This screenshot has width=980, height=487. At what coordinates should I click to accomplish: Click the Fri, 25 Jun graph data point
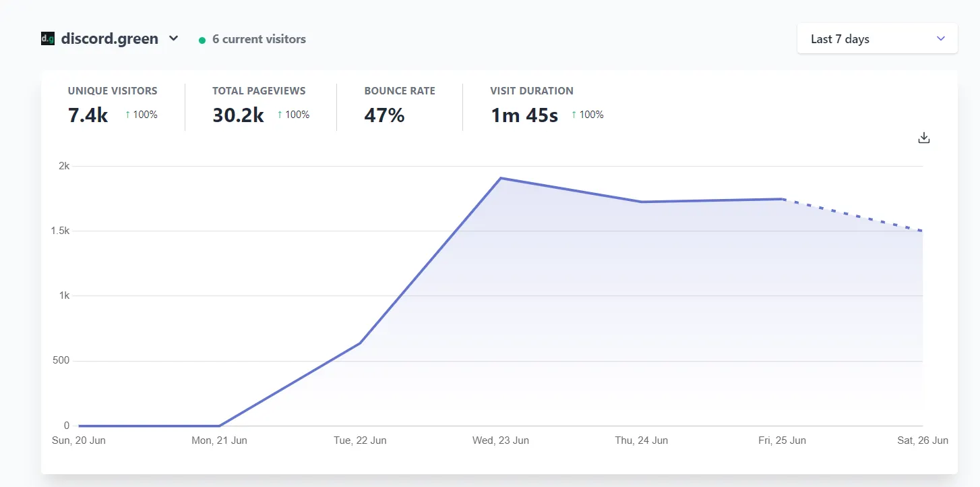pos(782,199)
